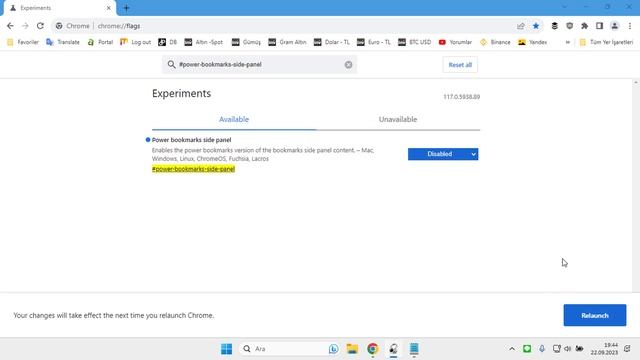Open Bing chat icon in taskbar search
Image resolution: width=640 pixels, height=360 pixels.
click(x=333, y=349)
